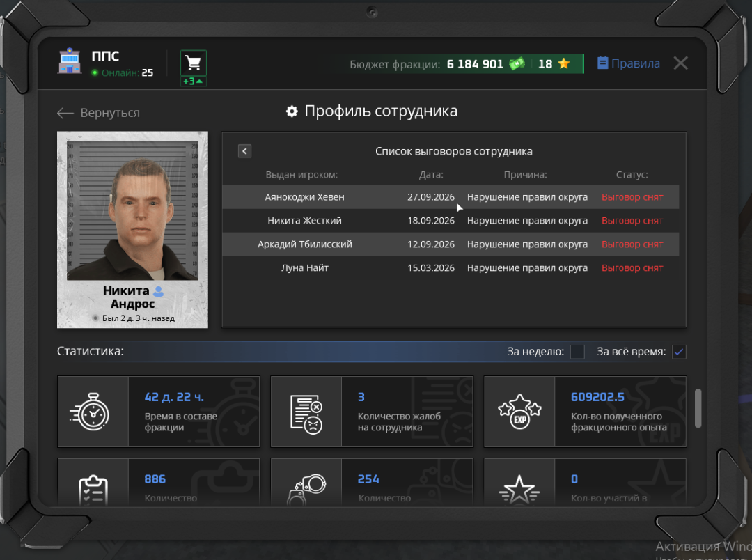Click the blue user icon beside Никита
This screenshot has height=560, width=752.
point(158,291)
